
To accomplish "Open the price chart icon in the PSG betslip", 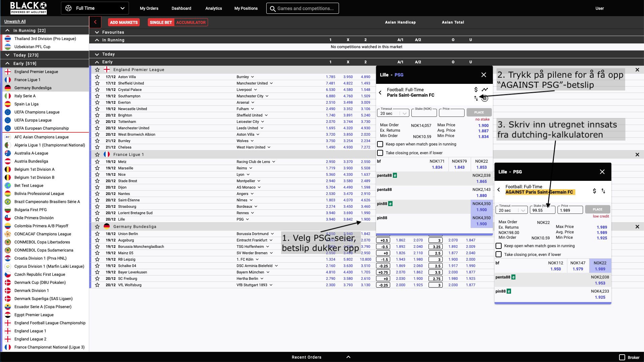I will click(485, 90).
